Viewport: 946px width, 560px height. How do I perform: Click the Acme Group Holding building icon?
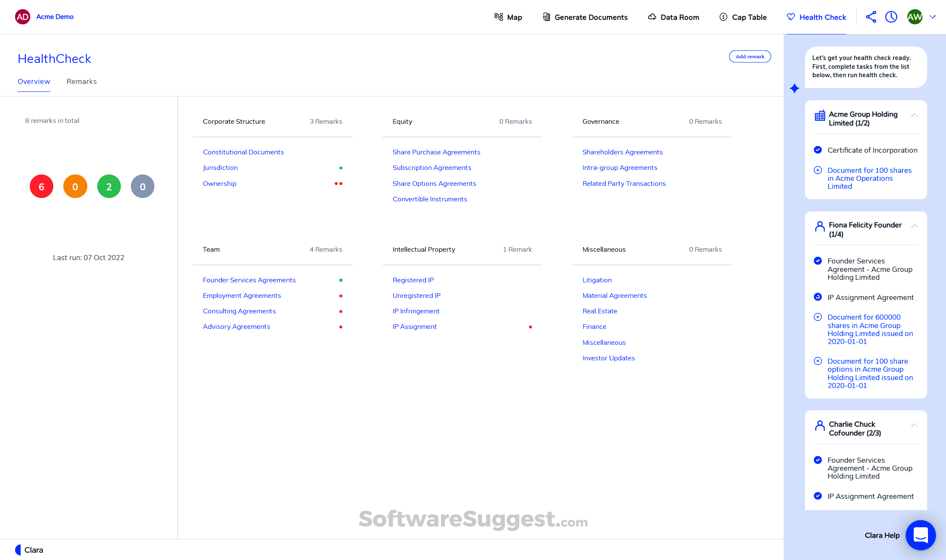coord(820,116)
